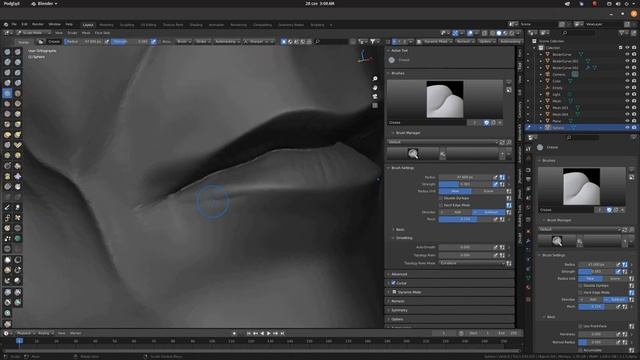
Task: Click the viewport zoom magnifier gizmo
Action: [375, 79]
